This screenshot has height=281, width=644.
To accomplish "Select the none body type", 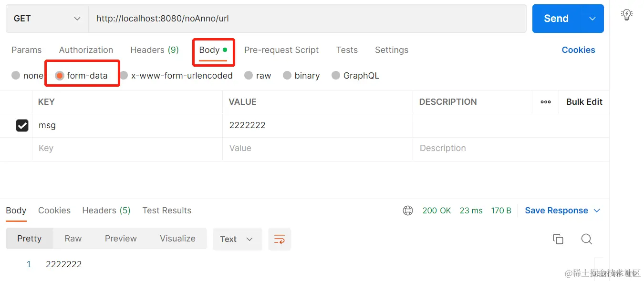I will tap(16, 76).
